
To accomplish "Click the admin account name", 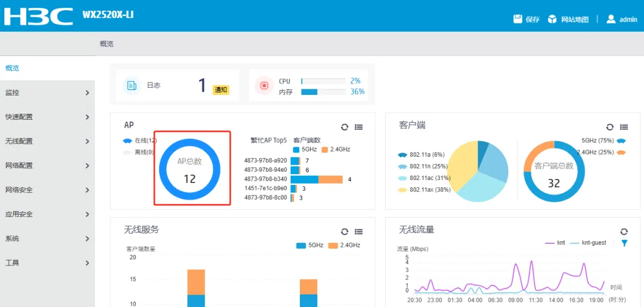I will pos(628,19).
